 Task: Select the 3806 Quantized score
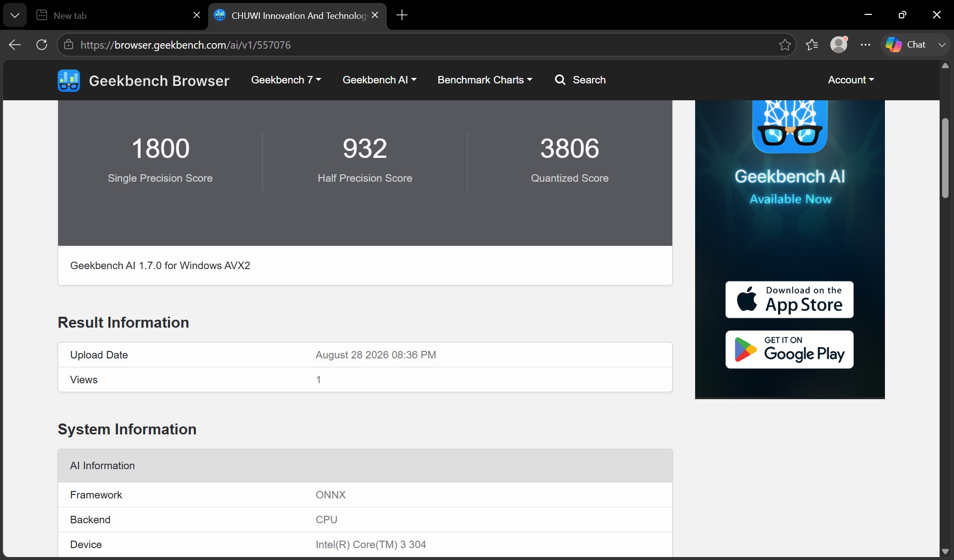pyautogui.click(x=570, y=148)
